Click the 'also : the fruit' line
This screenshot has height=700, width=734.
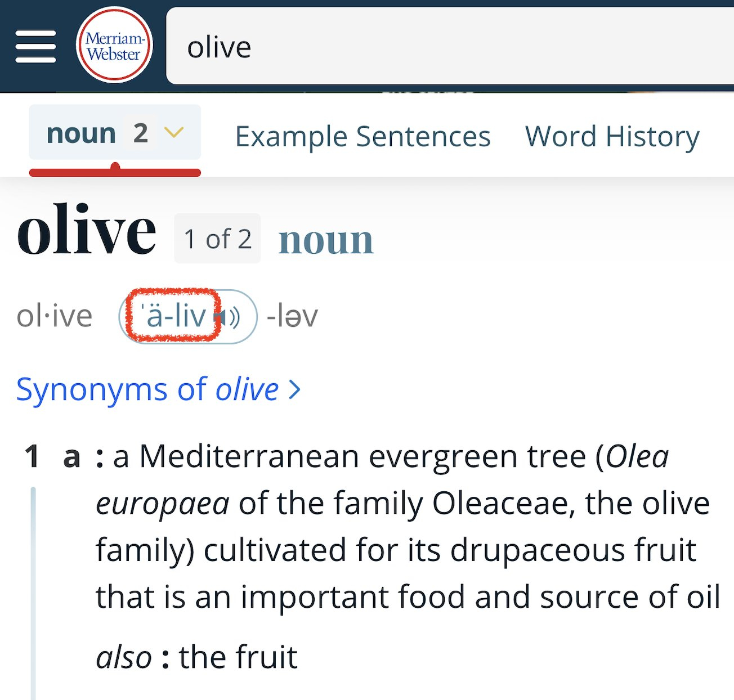click(x=196, y=657)
